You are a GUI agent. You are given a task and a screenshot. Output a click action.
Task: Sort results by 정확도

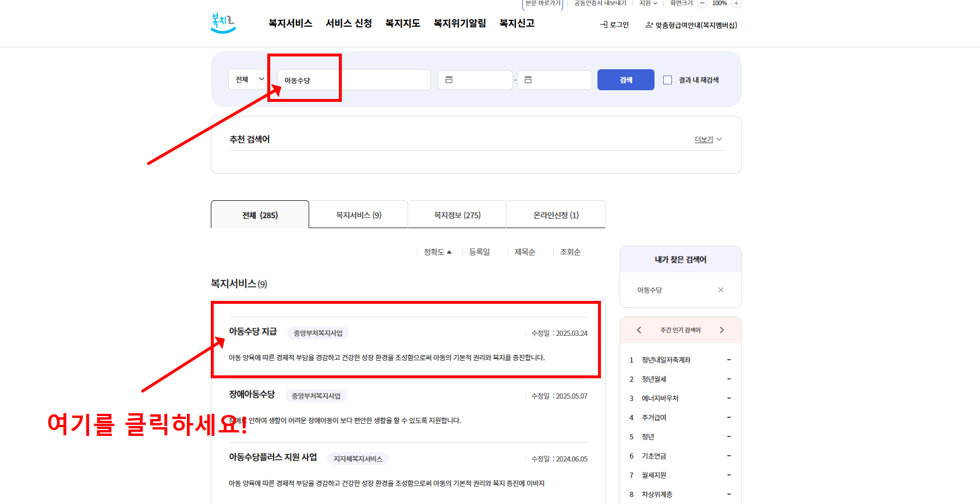pyautogui.click(x=437, y=252)
